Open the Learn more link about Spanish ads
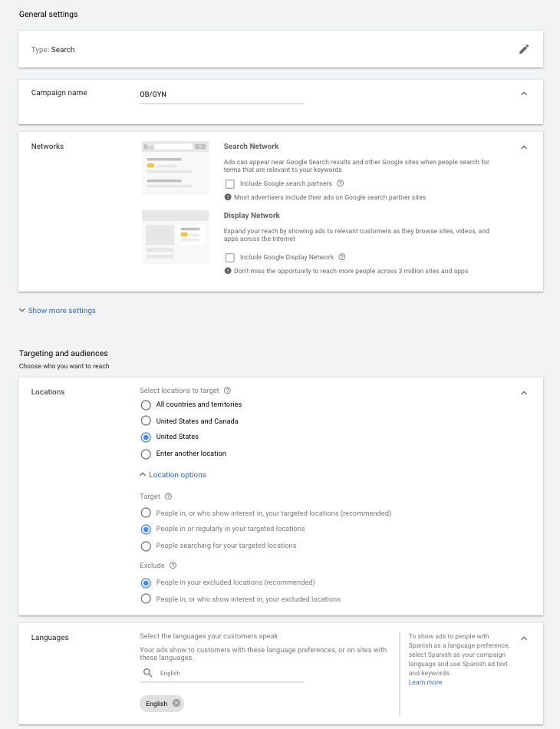Viewport: 560px width, 729px height. tap(425, 682)
